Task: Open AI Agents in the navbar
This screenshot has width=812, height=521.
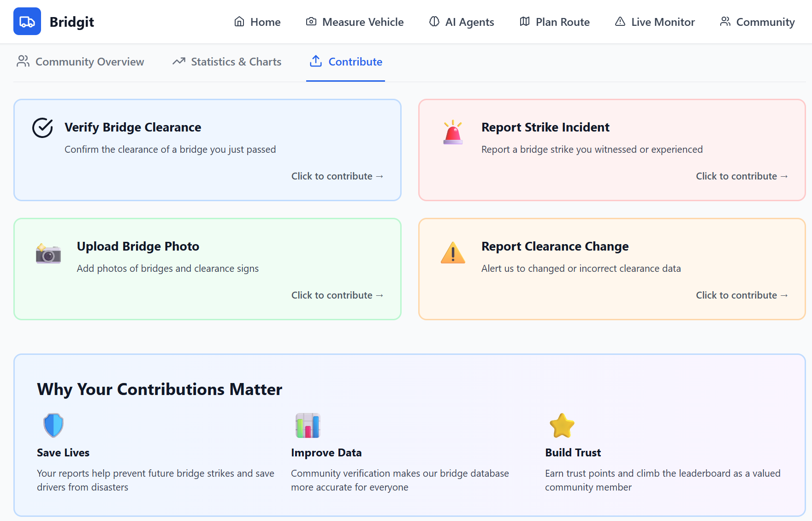Action: pyautogui.click(x=461, y=22)
